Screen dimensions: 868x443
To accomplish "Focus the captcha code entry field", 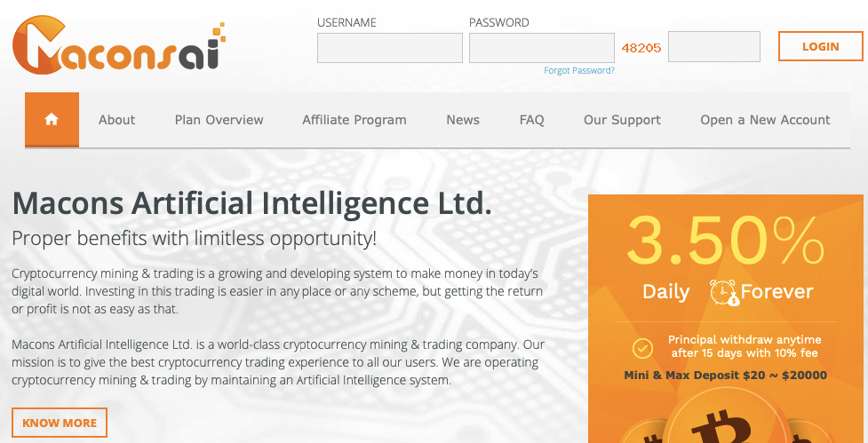I will [714, 46].
